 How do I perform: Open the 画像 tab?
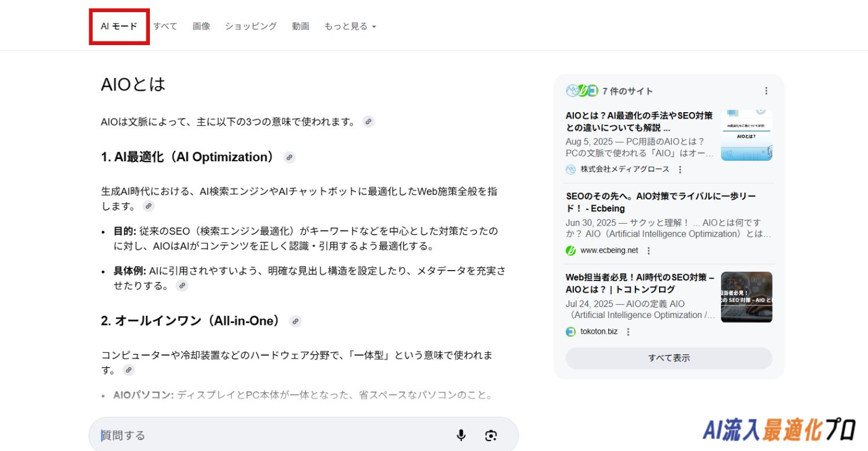201,26
